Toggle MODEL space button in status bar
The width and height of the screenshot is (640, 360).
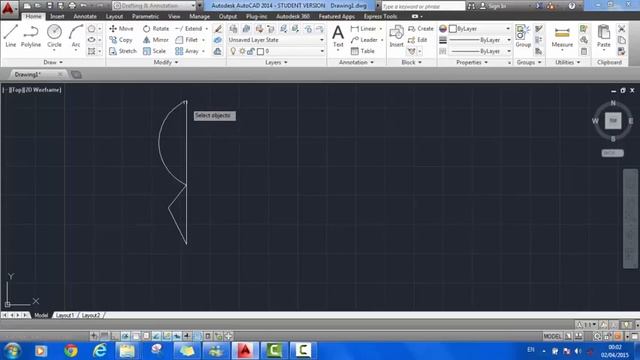(552, 336)
